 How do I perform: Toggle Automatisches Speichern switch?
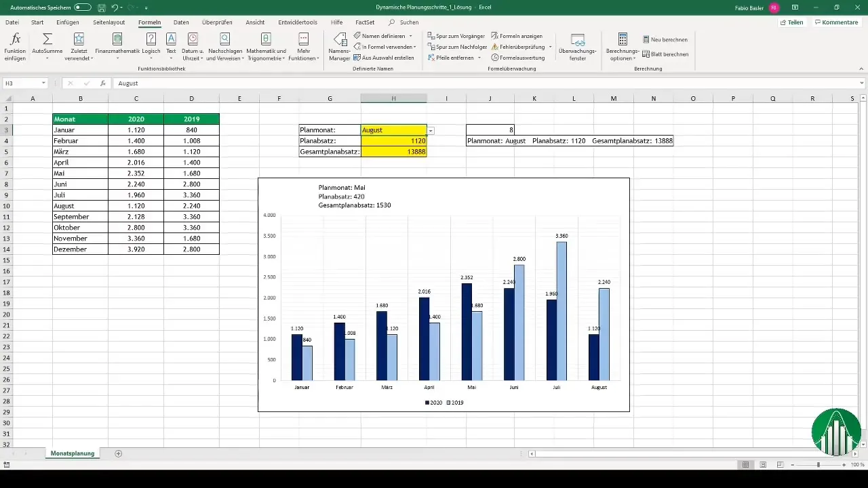click(x=83, y=7)
